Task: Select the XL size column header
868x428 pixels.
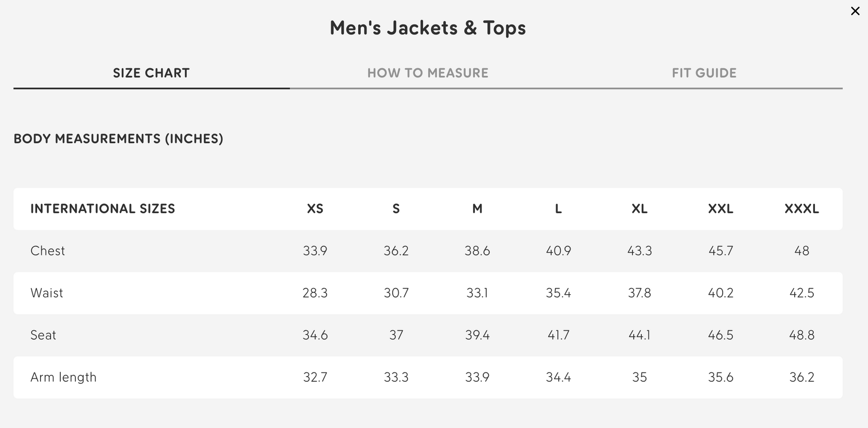Action: 639,209
